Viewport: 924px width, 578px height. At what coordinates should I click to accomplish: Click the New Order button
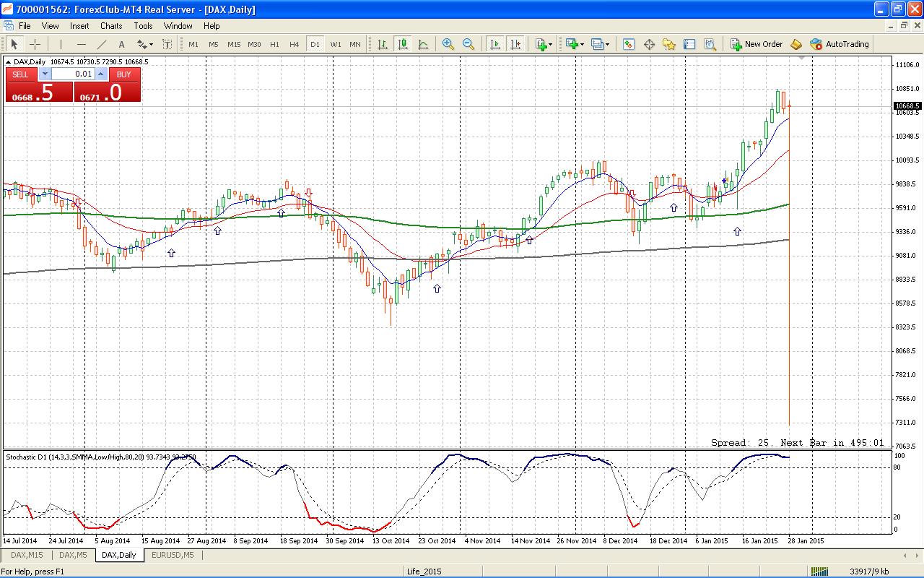click(757, 44)
